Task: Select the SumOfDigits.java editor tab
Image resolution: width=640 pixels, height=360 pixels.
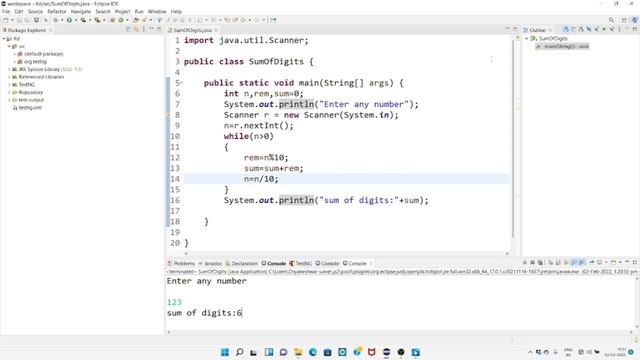Action: (192, 30)
